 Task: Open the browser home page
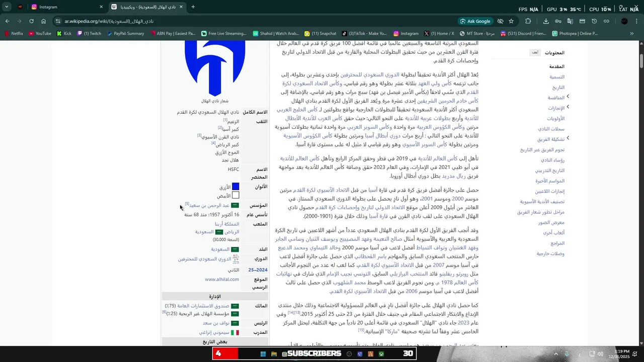click(x=44, y=21)
